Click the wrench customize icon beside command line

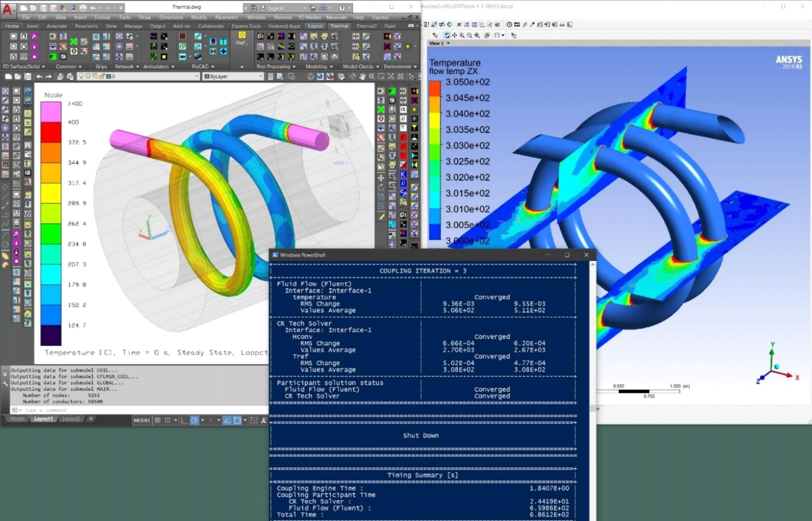[x=5, y=383]
